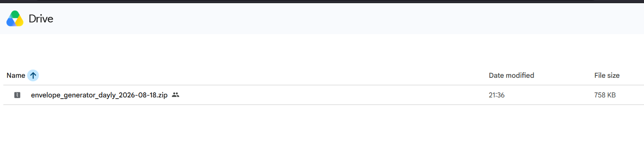Click the shared people icon next to filename
The image size is (644, 154).
[x=176, y=95]
